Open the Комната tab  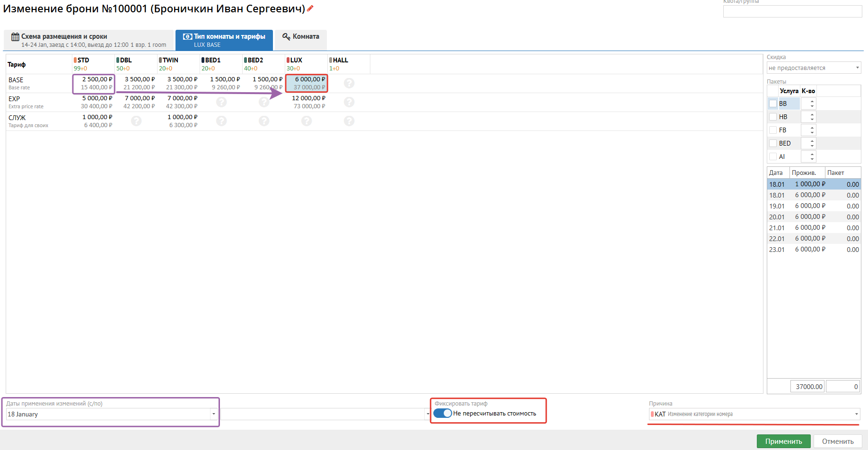[301, 37]
